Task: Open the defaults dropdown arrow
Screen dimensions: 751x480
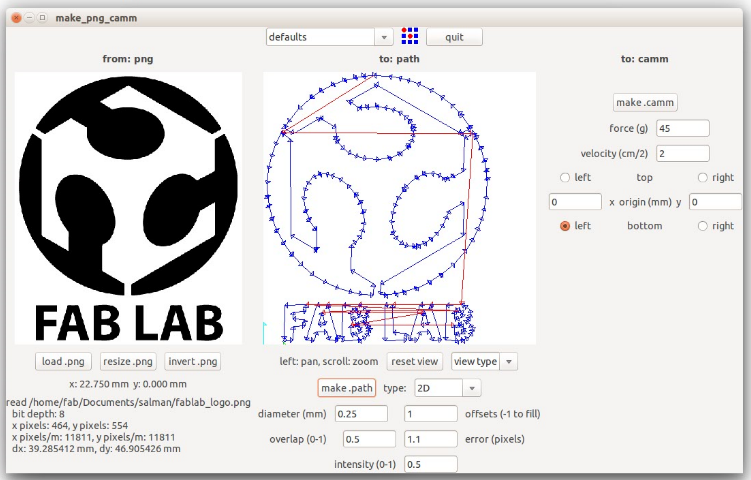Action: [x=384, y=37]
